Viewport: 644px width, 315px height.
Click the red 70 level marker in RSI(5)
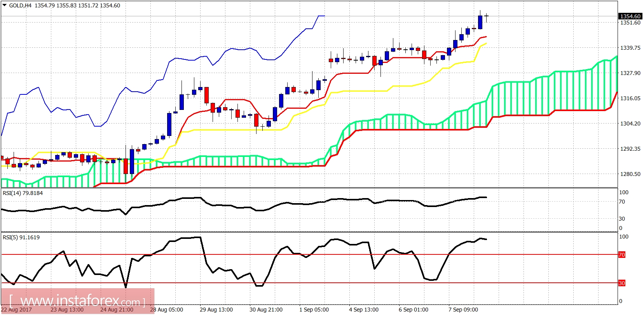622,255
